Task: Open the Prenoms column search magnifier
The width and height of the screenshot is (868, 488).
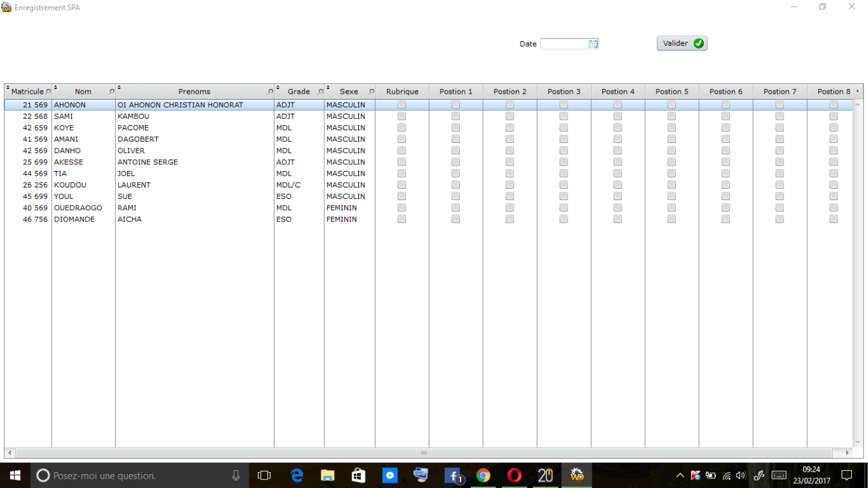Action: point(271,92)
